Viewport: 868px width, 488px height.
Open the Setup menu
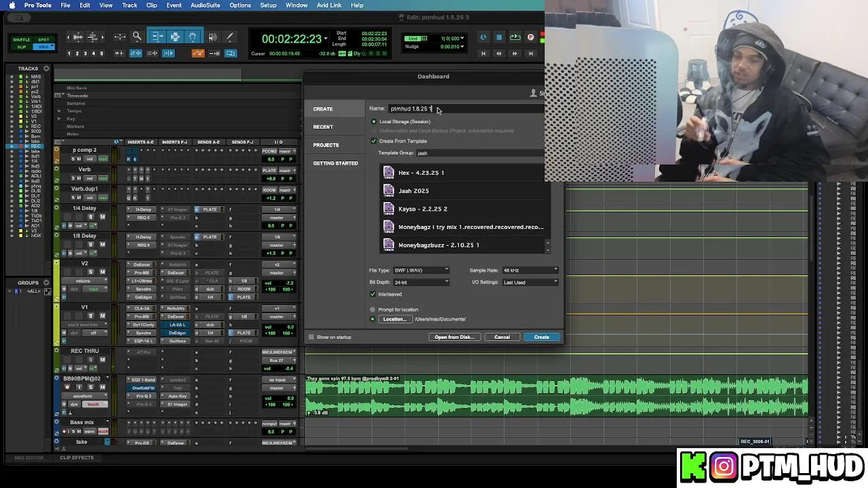(x=268, y=5)
